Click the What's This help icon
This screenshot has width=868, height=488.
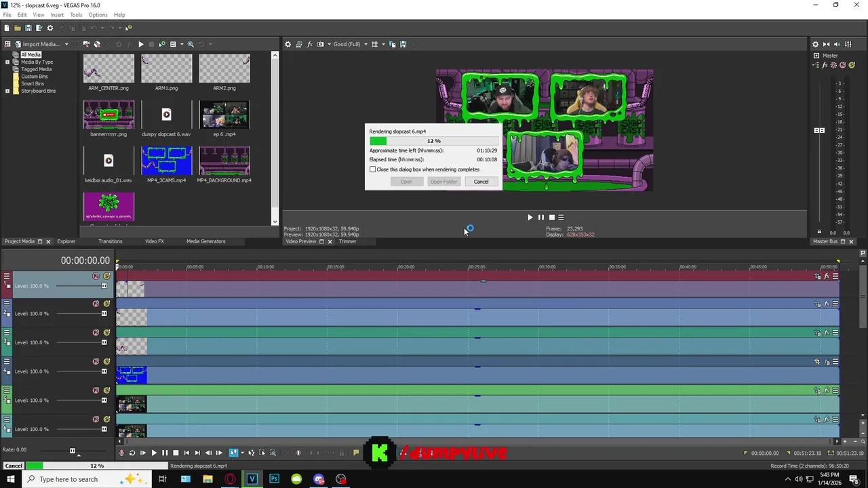128,28
